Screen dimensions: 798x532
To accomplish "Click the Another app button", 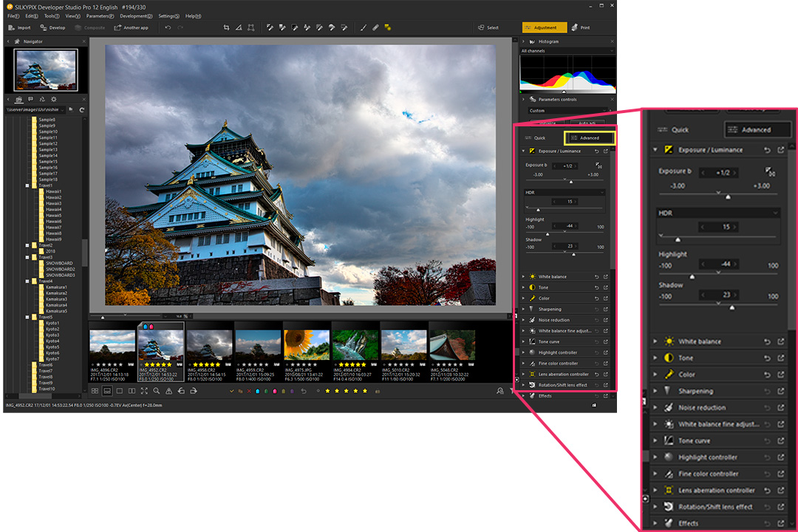I will point(131,27).
